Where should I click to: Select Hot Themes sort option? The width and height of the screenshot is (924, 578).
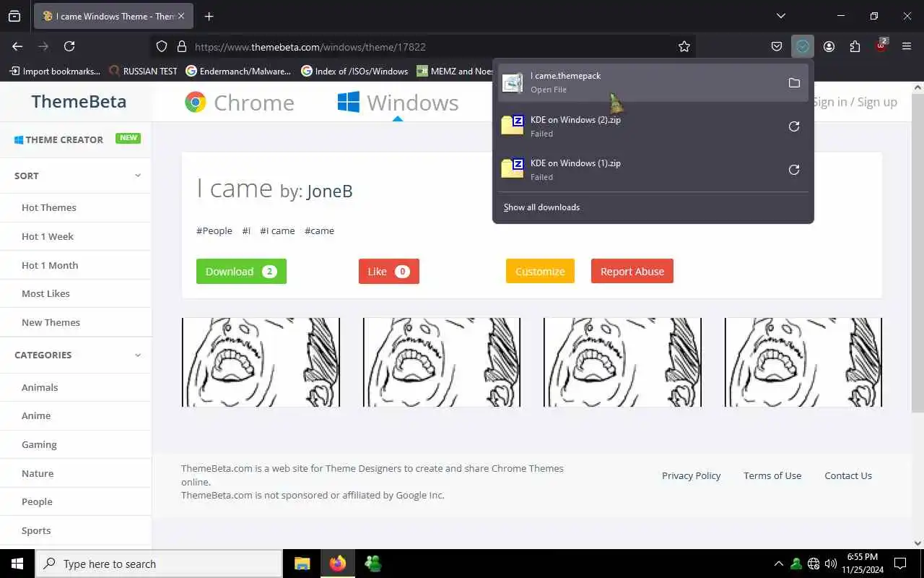pyautogui.click(x=49, y=207)
